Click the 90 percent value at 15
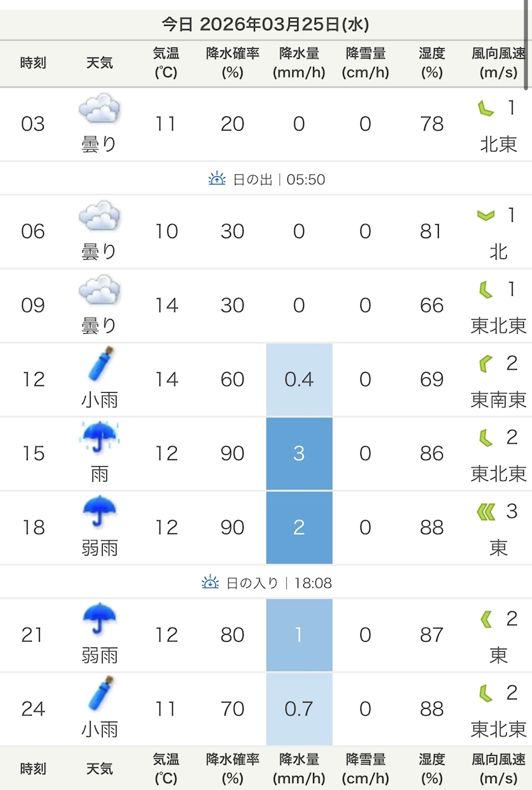Viewport: 532px width, 790px height. (232, 454)
